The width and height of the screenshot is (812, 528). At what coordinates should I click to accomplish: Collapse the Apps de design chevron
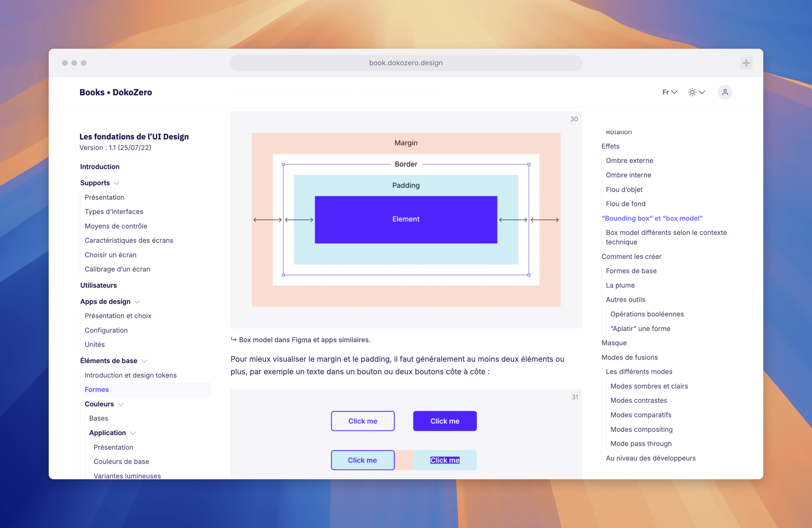point(137,302)
